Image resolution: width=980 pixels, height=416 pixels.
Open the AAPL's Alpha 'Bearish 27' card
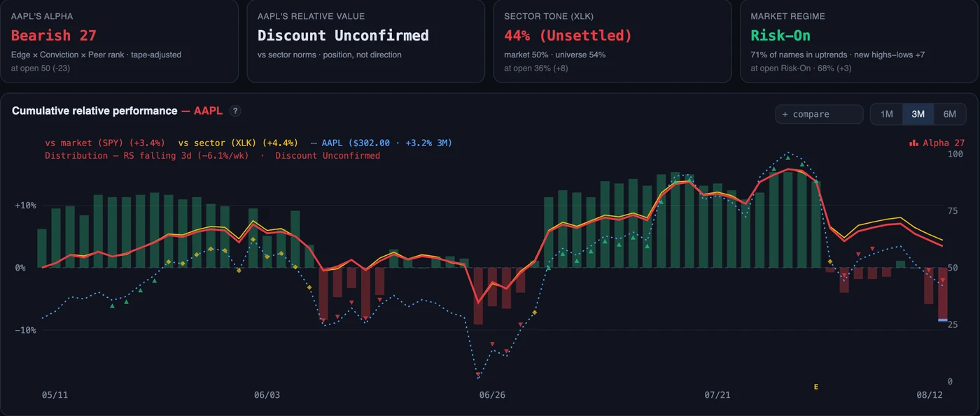119,41
